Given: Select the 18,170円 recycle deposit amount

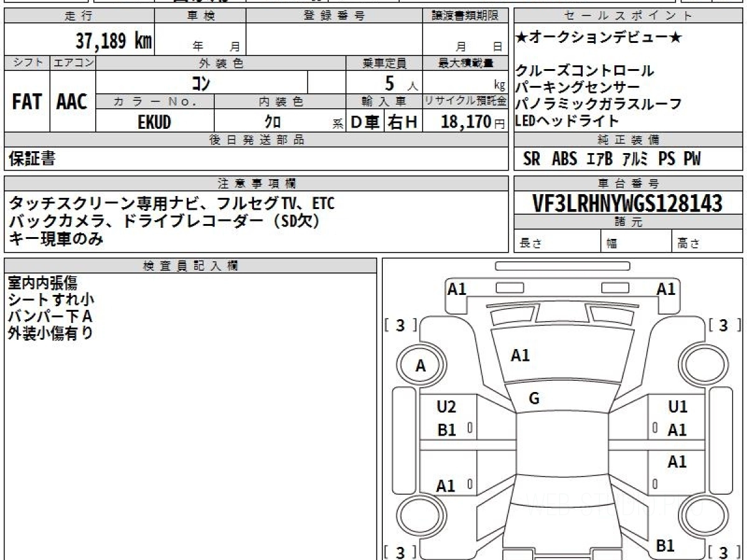Looking at the screenshot, I should pos(473,122).
